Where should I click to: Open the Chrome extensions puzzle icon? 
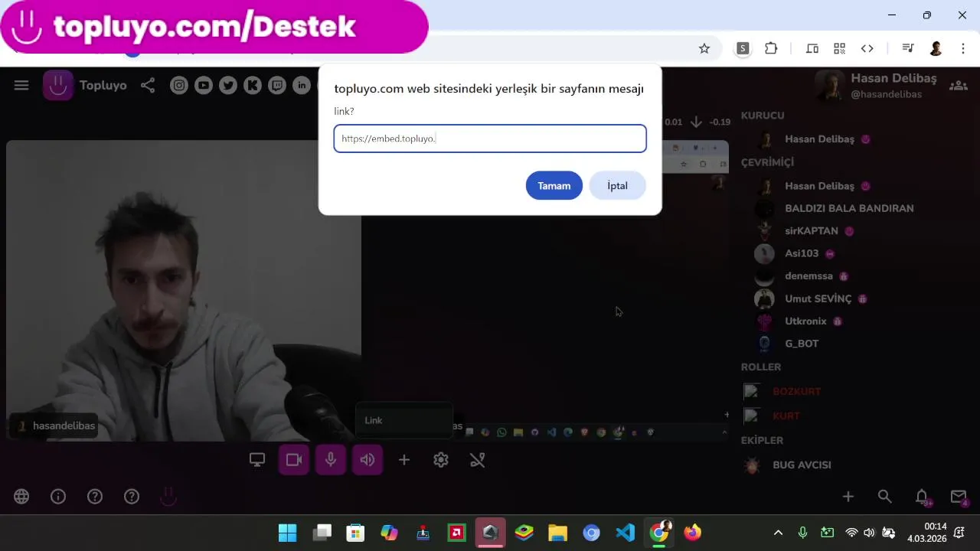(x=771, y=48)
